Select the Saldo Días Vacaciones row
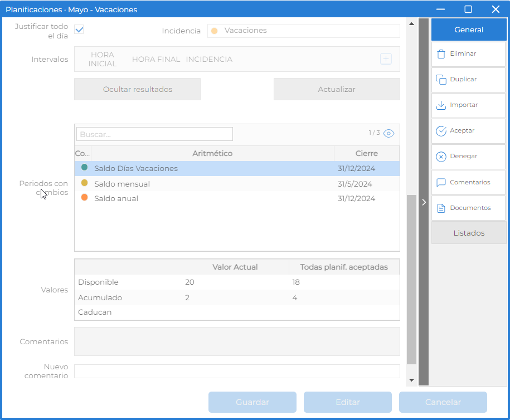 click(237, 168)
